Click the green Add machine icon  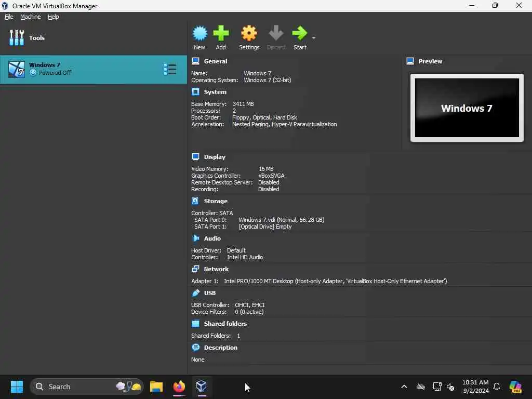[x=221, y=33]
